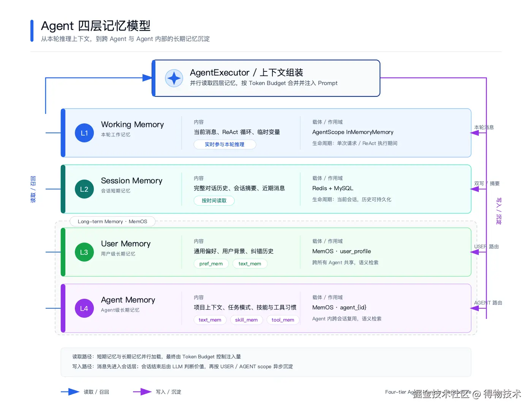Screen dimensions: 532x410
Task: Click the blue read/recall legend arrow
Action: (70, 392)
